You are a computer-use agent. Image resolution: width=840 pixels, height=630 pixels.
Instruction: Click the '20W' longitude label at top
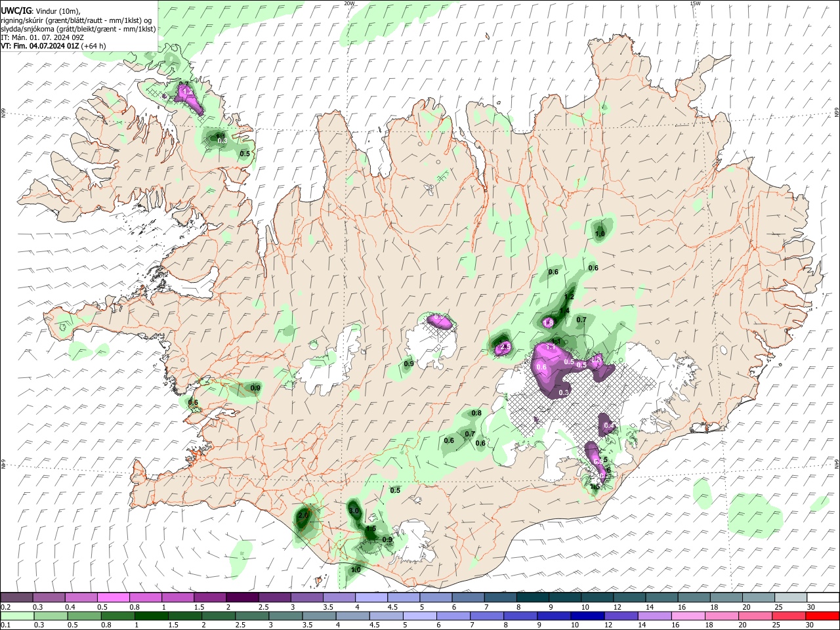349,3
